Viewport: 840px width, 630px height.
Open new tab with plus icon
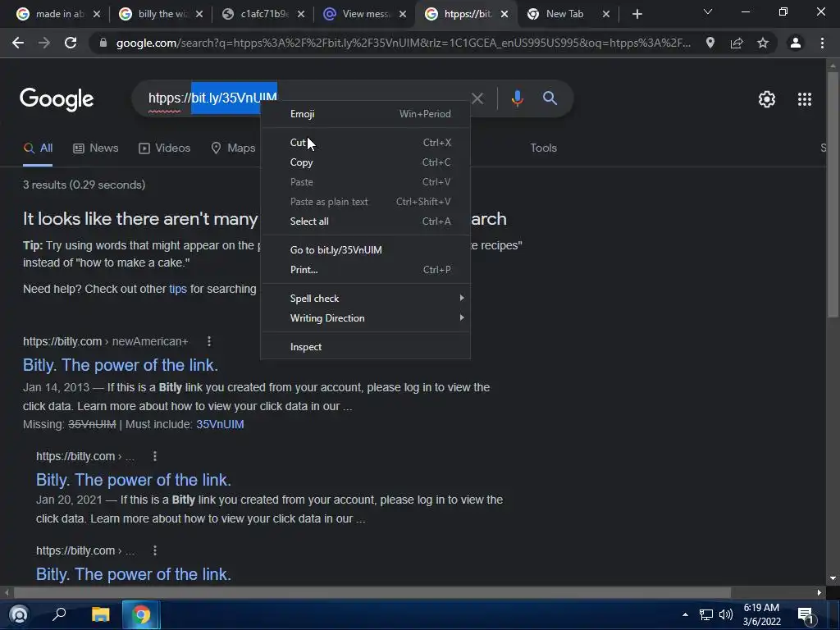coord(637,15)
